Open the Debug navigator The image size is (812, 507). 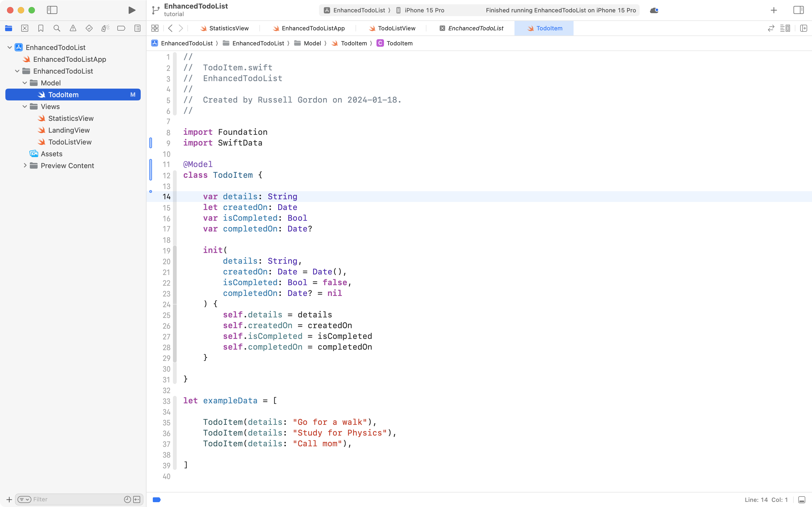[x=105, y=28]
